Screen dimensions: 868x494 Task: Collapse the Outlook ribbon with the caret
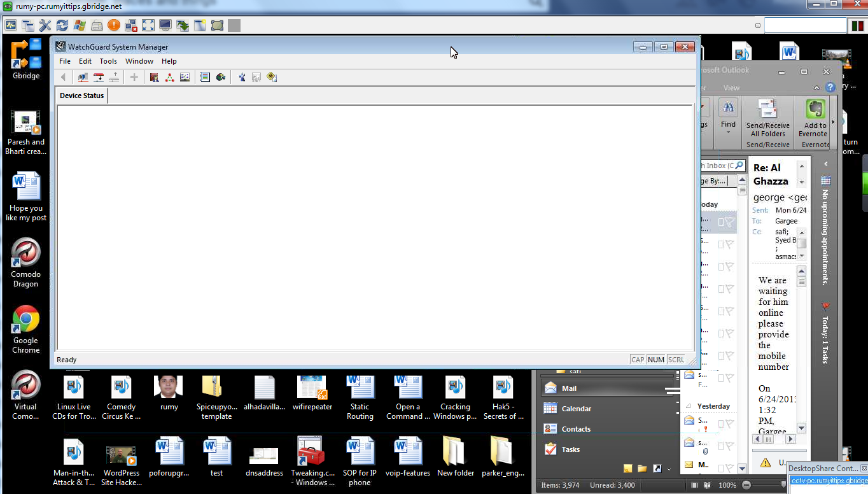click(817, 88)
